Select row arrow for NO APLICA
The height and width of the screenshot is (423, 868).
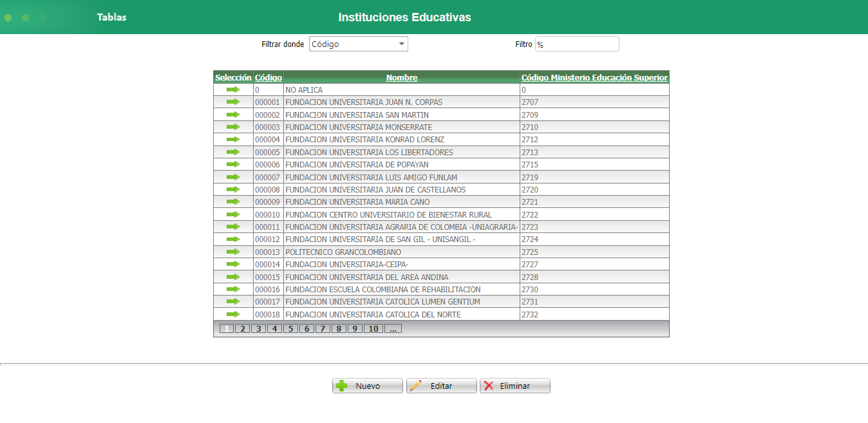[233, 89]
